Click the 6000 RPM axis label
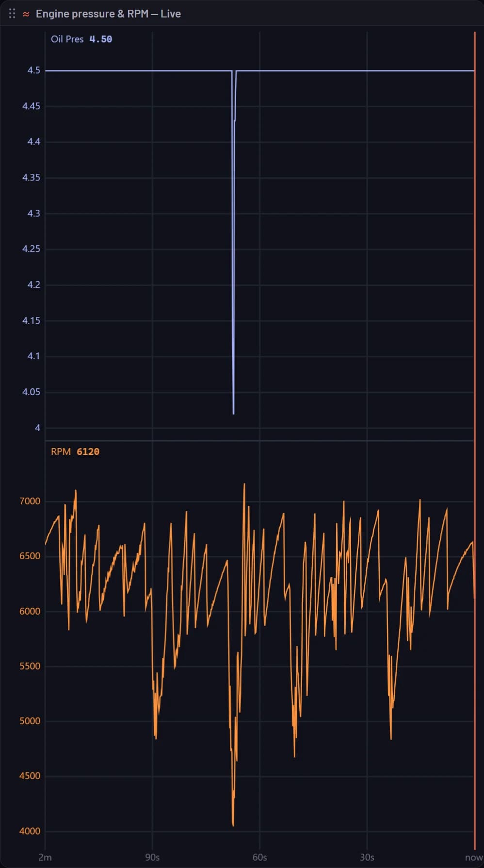This screenshot has height=868, width=484. [30, 612]
